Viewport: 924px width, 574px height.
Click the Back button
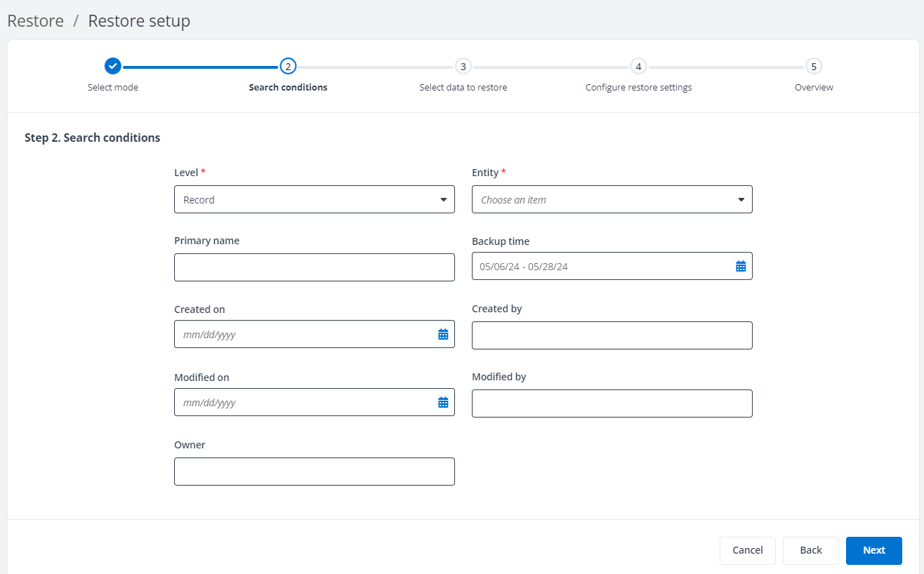coord(810,550)
